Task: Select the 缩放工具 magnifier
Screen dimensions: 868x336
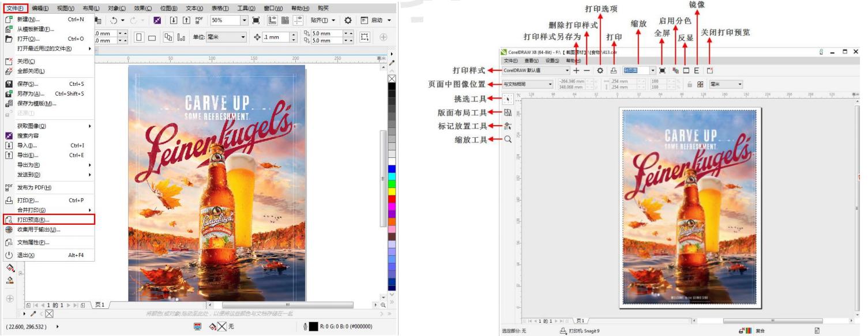Action: (508, 139)
